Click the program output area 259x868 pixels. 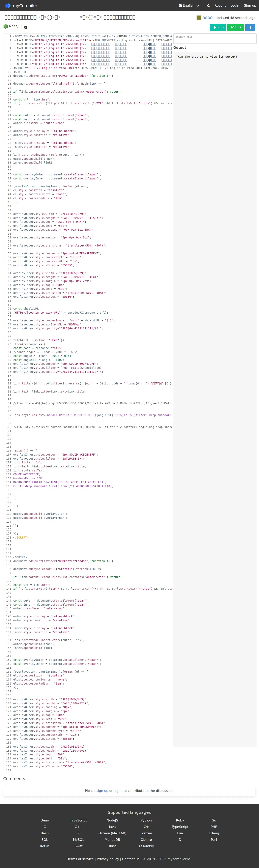click(215, 399)
